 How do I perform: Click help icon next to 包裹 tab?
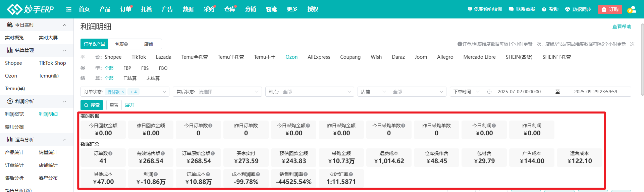click(x=126, y=44)
